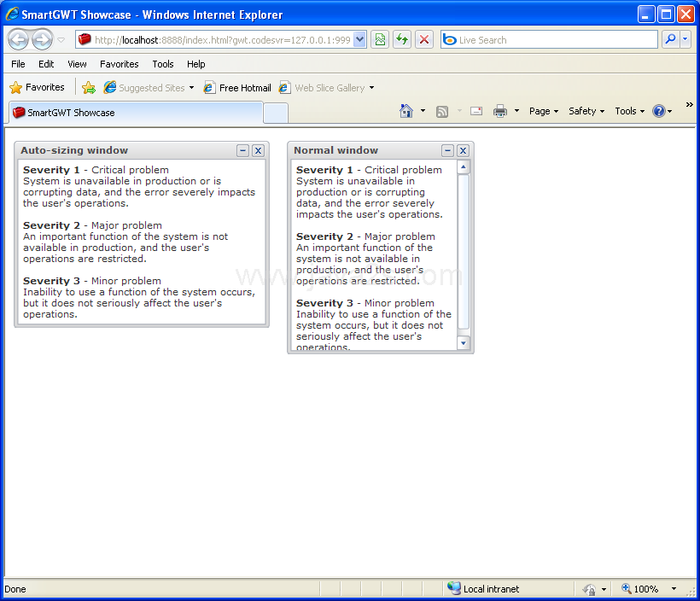The width and height of the screenshot is (700, 601).
Task: Close the Auto-sizing window panel
Action: (258, 150)
